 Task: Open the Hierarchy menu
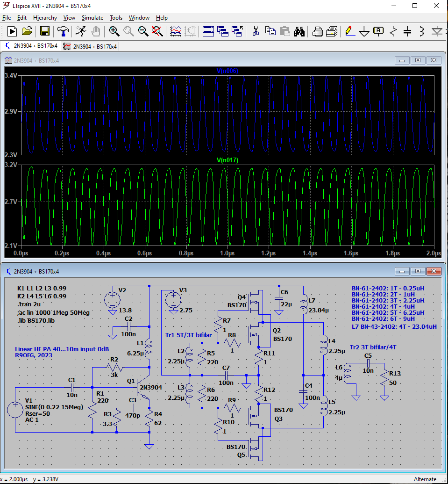[x=45, y=18]
